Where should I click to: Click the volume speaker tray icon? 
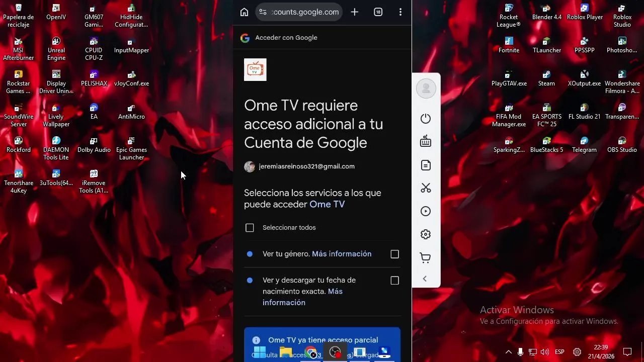pyautogui.click(x=544, y=352)
